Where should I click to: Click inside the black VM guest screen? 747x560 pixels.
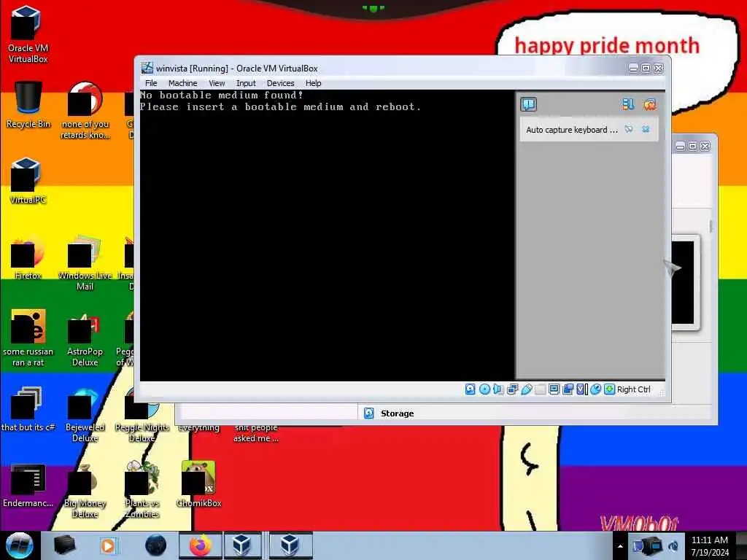[327, 236]
